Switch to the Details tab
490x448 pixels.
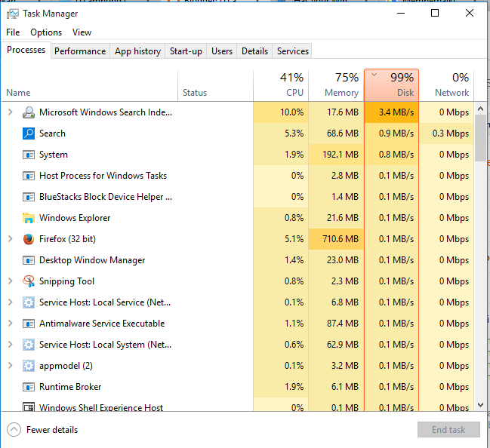coord(254,51)
